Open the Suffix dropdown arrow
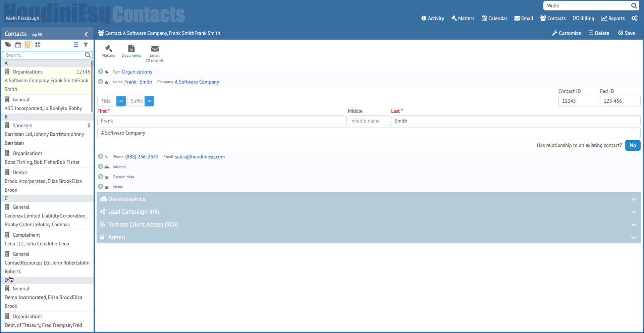Screen dimensions: 644x333 (x=149, y=101)
